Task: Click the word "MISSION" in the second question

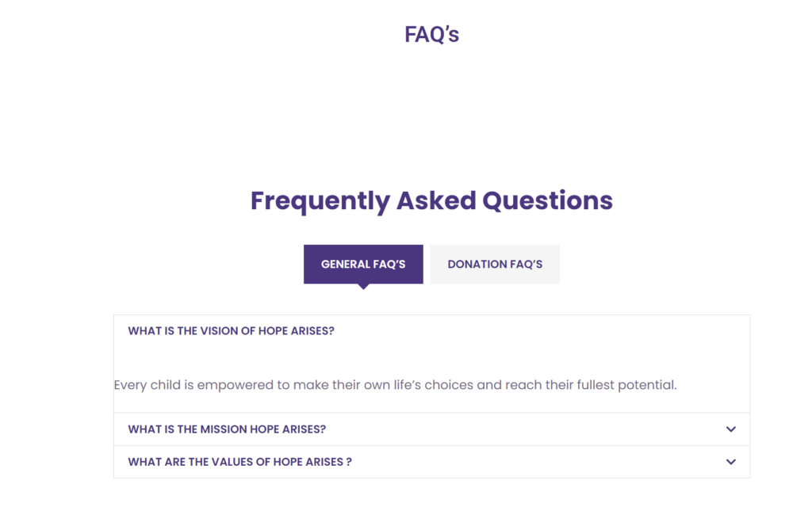Action: pos(223,429)
